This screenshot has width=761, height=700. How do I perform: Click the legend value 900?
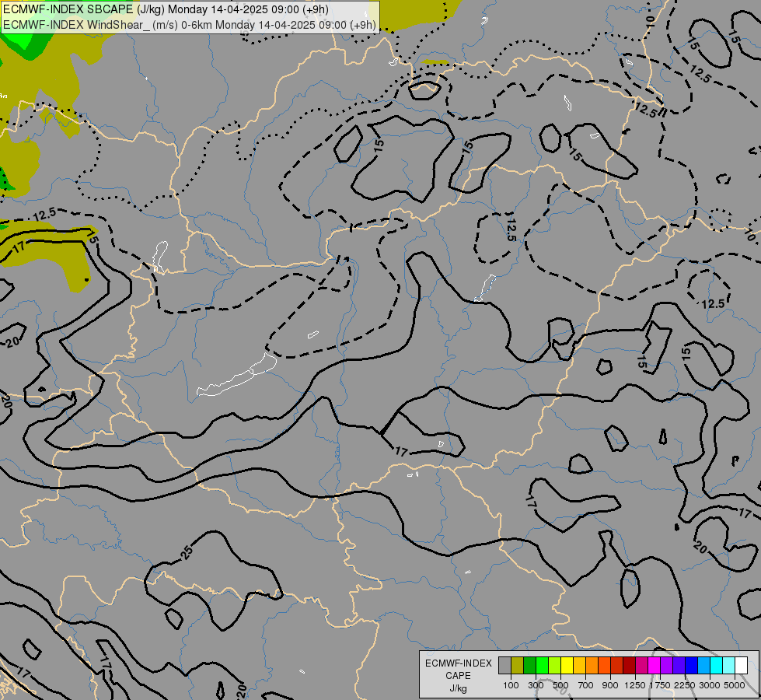pos(610,685)
